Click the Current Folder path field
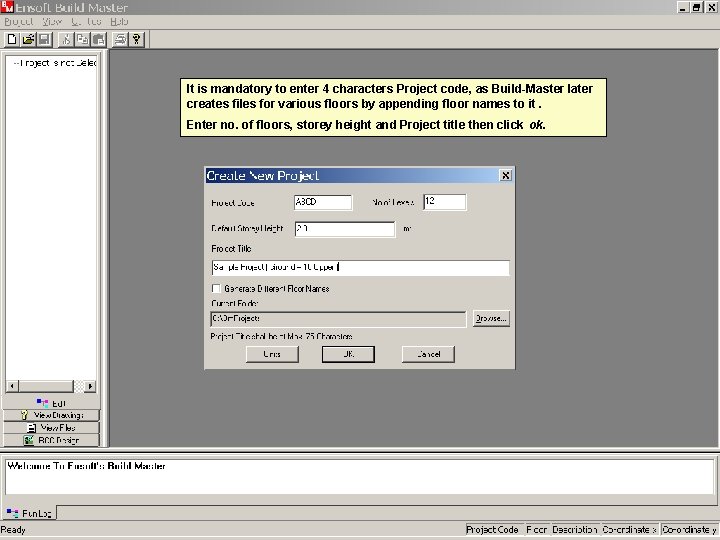 tap(338, 319)
